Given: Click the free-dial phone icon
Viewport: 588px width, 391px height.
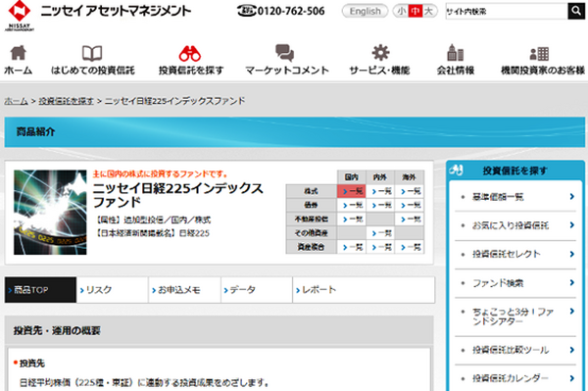Looking at the screenshot, I should [x=246, y=11].
